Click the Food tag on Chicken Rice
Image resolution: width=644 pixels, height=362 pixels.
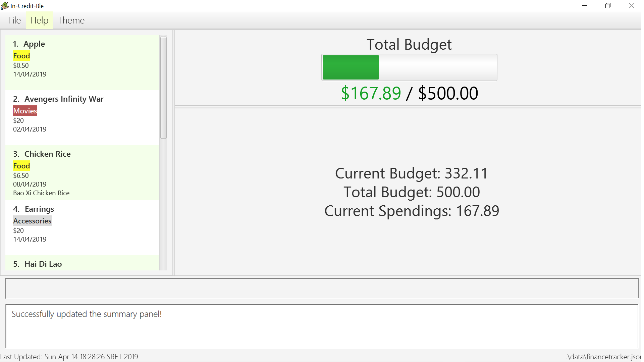pos(21,166)
